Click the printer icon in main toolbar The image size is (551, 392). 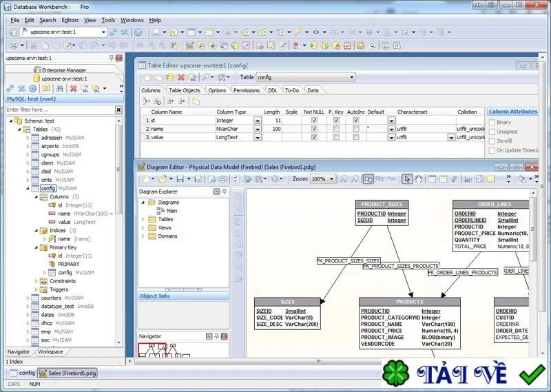pyautogui.click(x=13, y=45)
